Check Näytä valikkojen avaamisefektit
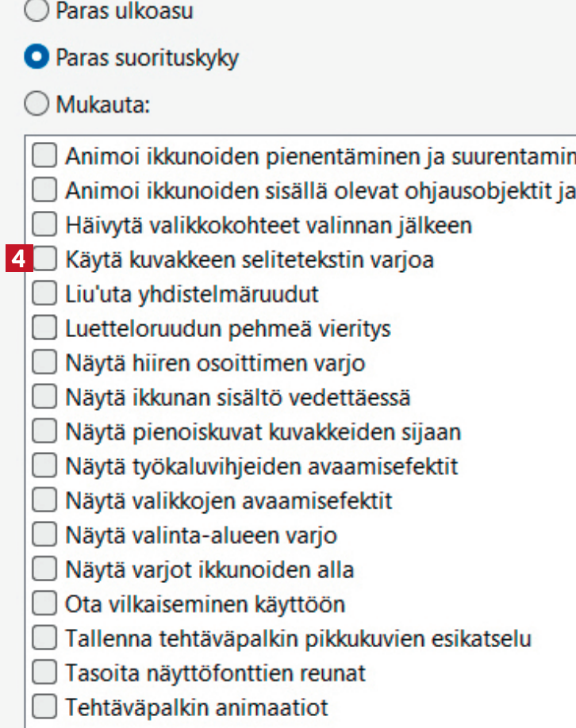The image size is (576, 728). pyautogui.click(x=44, y=501)
